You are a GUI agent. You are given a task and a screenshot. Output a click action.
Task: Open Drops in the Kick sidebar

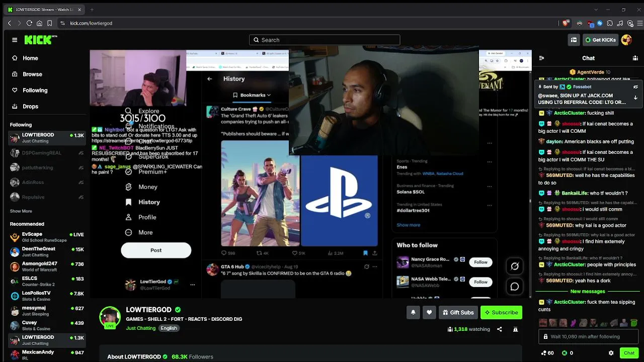pos(30,106)
